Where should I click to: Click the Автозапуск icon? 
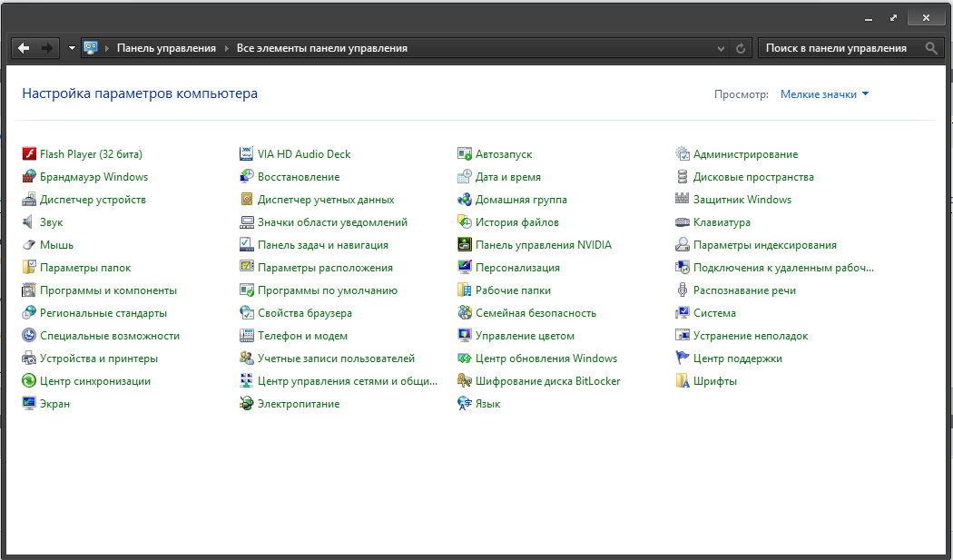[x=465, y=153]
